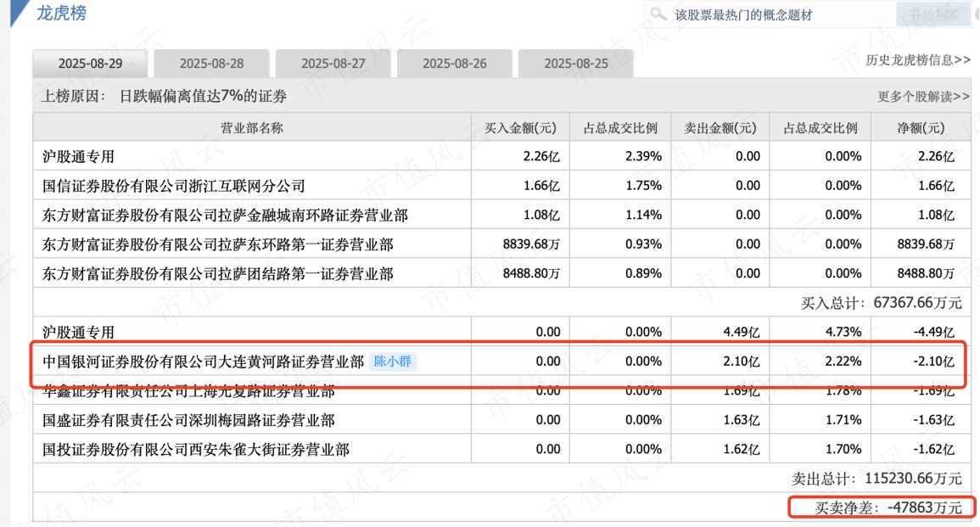Select the 2025-08-29 date tab
The height and width of the screenshot is (527, 980).
tap(91, 64)
